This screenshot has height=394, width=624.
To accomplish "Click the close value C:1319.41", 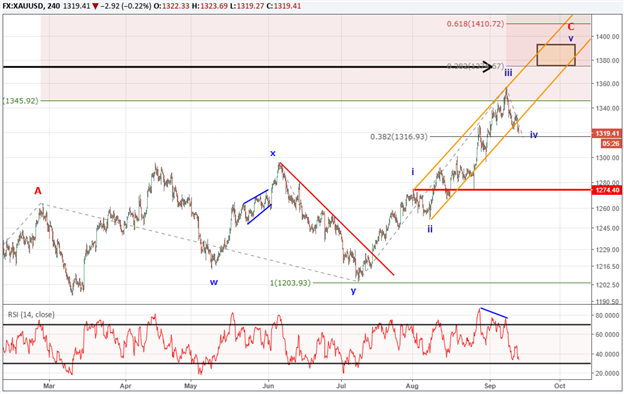I will tap(284, 6).
